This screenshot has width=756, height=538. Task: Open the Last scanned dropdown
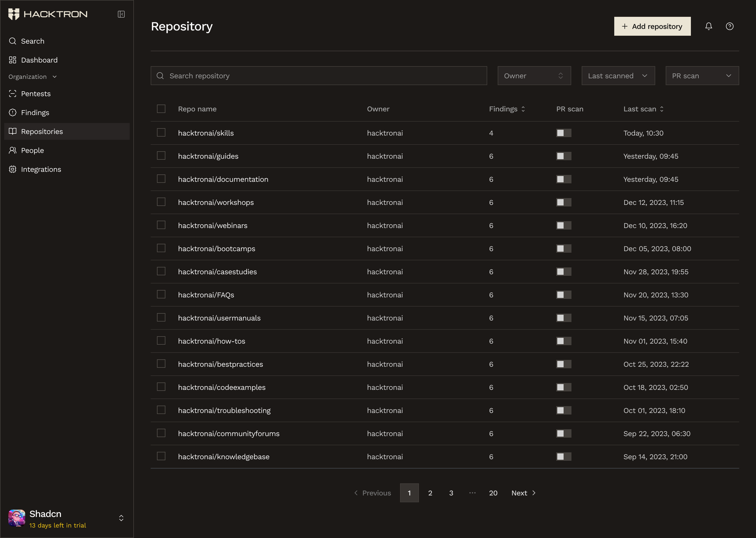pyautogui.click(x=618, y=76)
